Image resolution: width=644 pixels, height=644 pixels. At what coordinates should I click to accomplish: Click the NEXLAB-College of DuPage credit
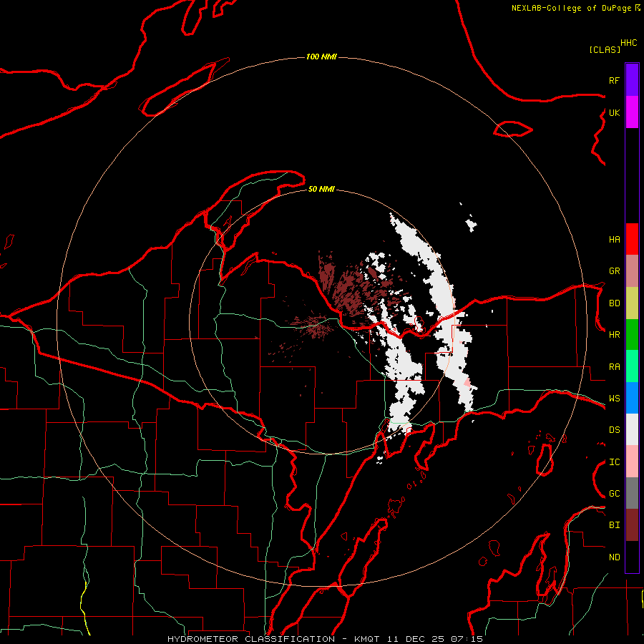(x=573, y=8)
